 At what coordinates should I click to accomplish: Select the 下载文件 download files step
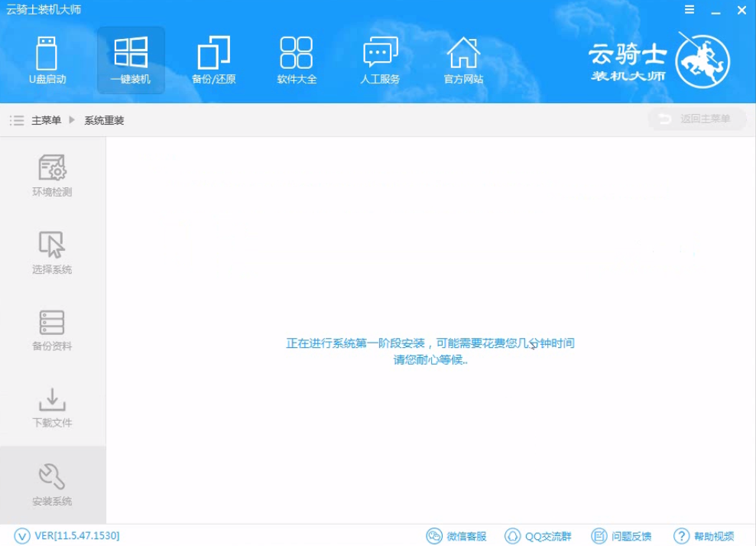[53, 407]
